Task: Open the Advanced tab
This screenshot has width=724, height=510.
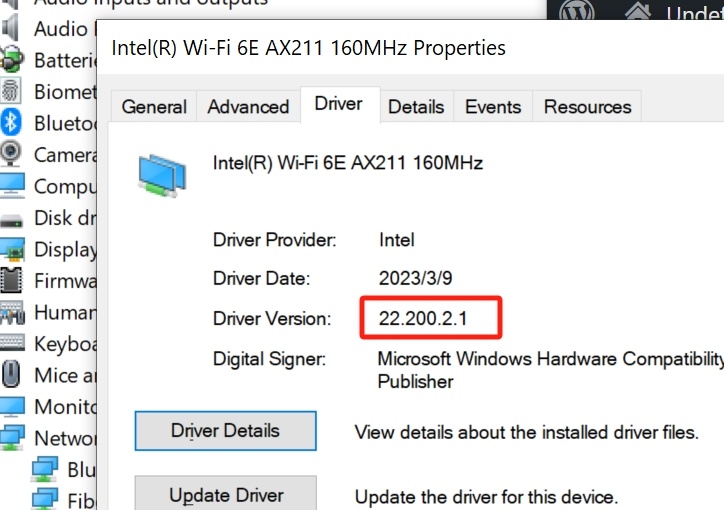Action: (x=248, y=107)
